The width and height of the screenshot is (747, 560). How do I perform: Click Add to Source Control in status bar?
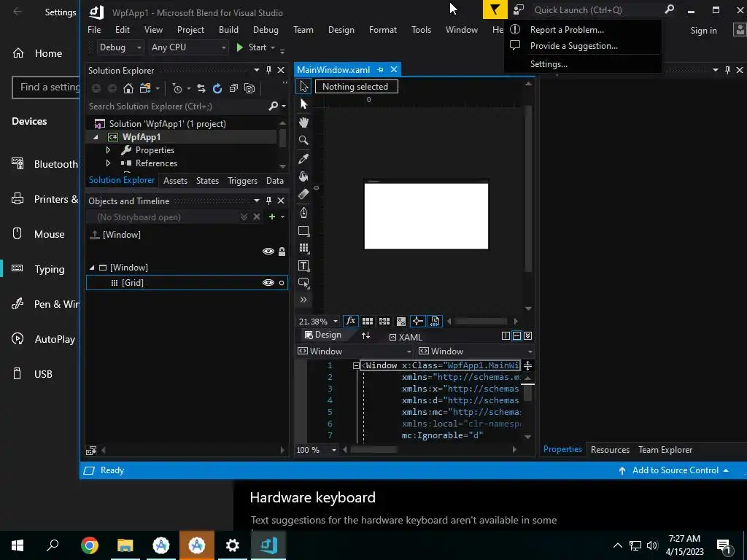(673, 470)
